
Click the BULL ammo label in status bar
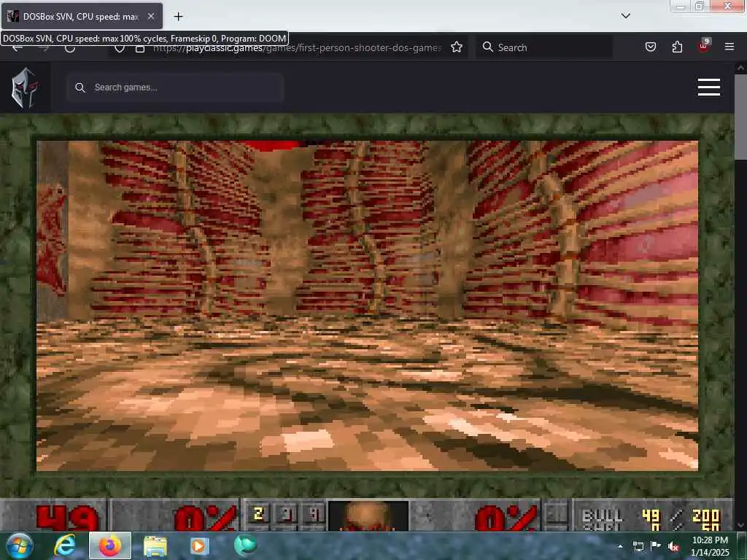click(x=602, y=516)
